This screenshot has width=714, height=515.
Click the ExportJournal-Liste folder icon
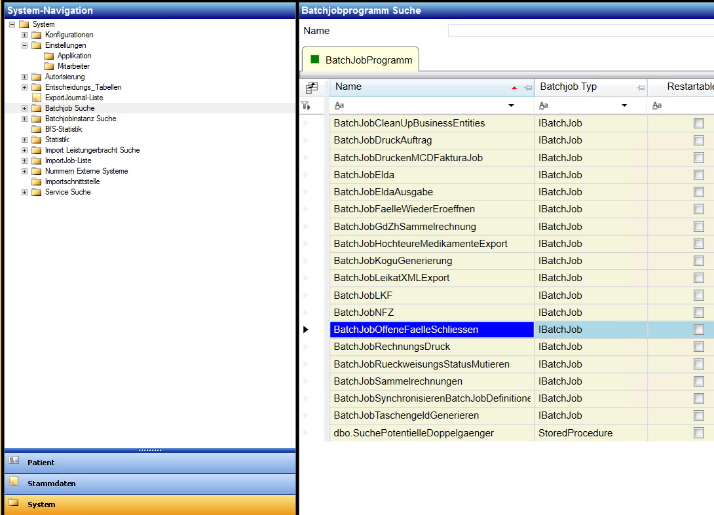(37, 97)
